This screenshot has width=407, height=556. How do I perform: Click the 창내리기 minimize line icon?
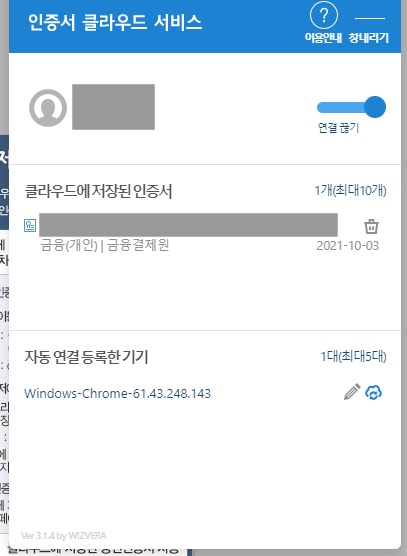point(370,18)
